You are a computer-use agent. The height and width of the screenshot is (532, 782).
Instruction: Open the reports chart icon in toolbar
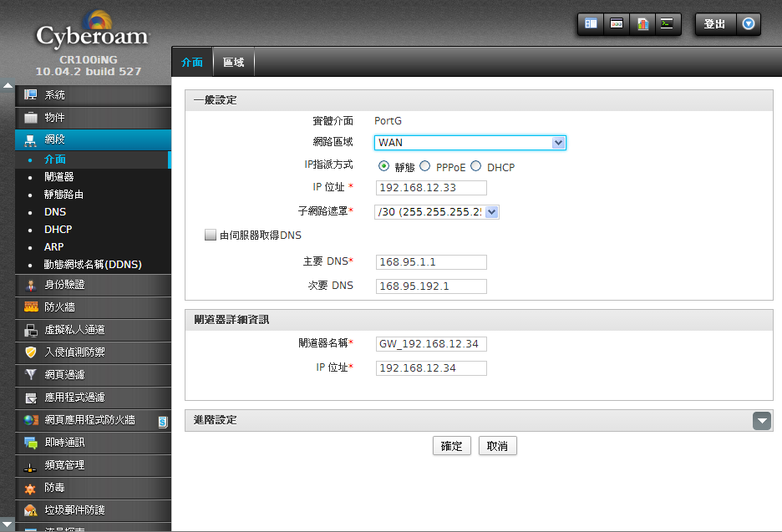pyautogui.click(x=642, y=24)
